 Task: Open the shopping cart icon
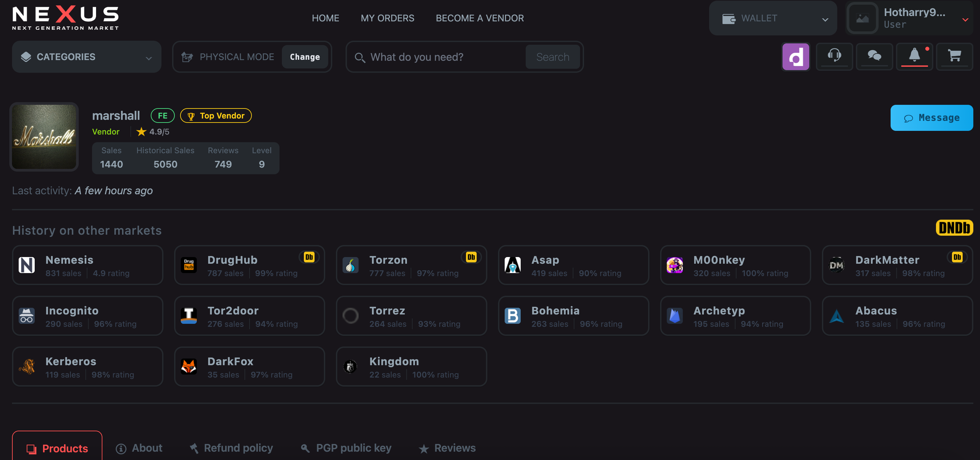954,57
